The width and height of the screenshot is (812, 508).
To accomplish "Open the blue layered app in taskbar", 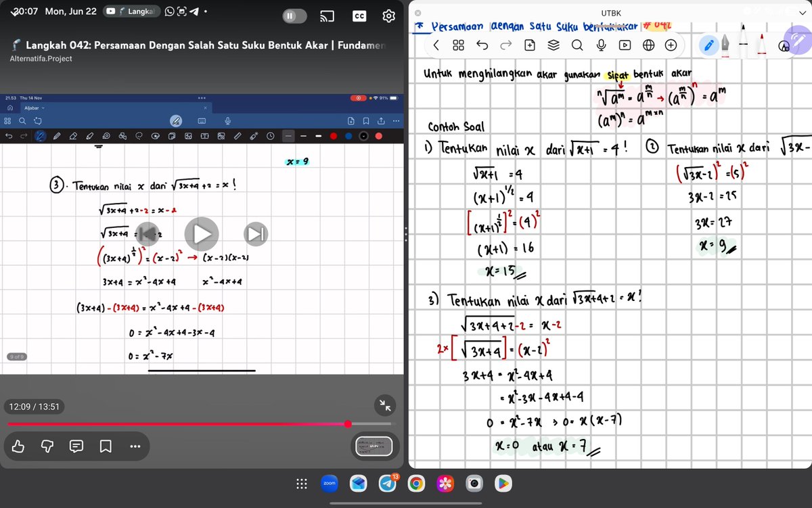I will tap(359, 484).
